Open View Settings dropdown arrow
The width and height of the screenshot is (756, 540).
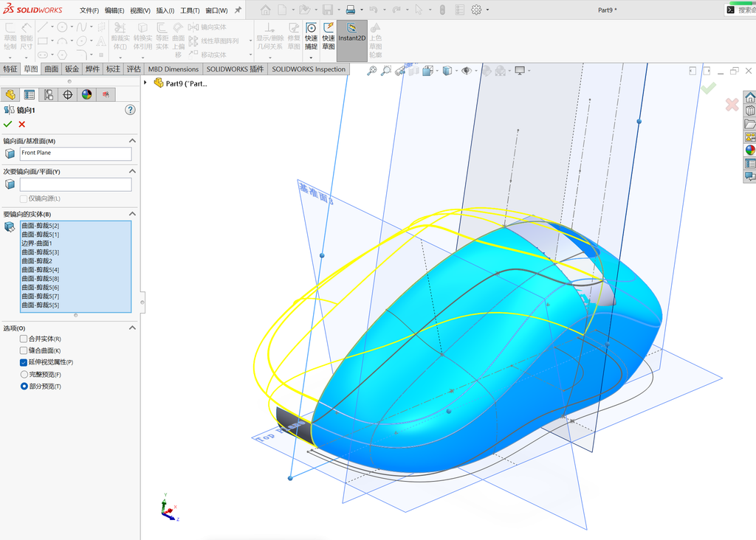coord(529,71)
